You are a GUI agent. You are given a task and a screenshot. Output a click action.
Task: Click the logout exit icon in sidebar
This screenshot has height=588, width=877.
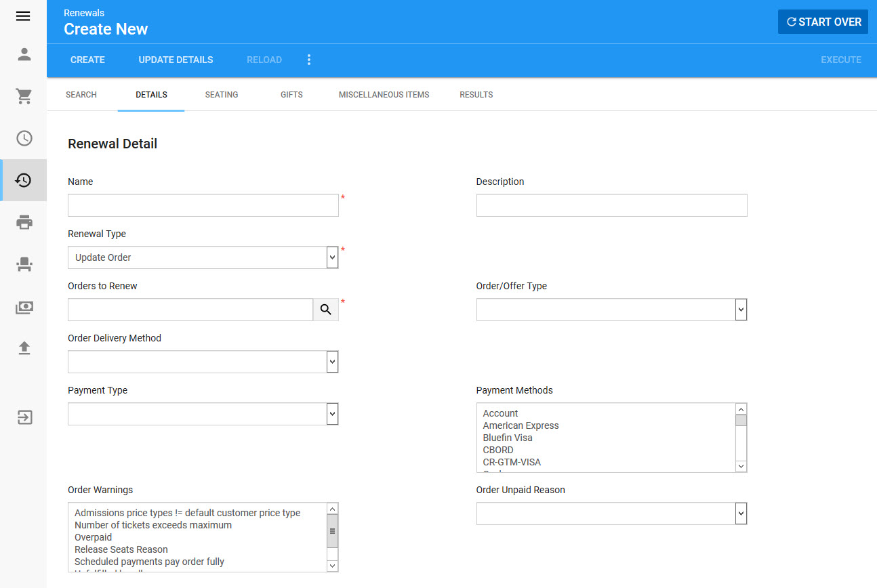(24, 417)
